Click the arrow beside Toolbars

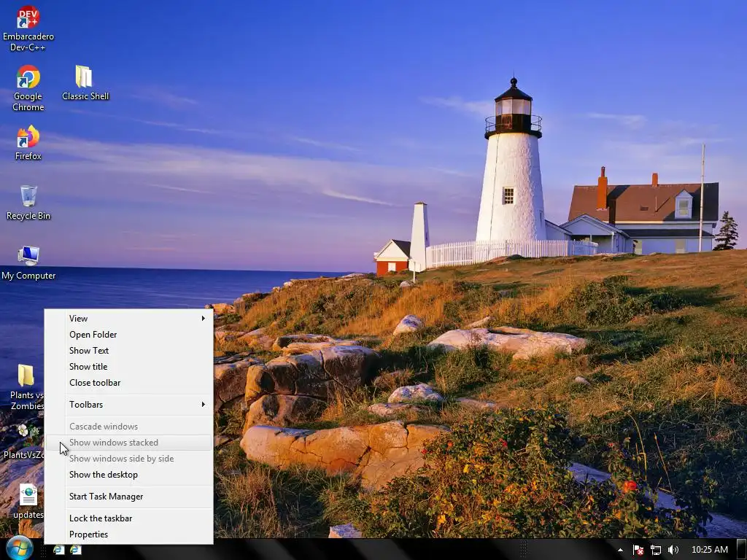(204, 405)
